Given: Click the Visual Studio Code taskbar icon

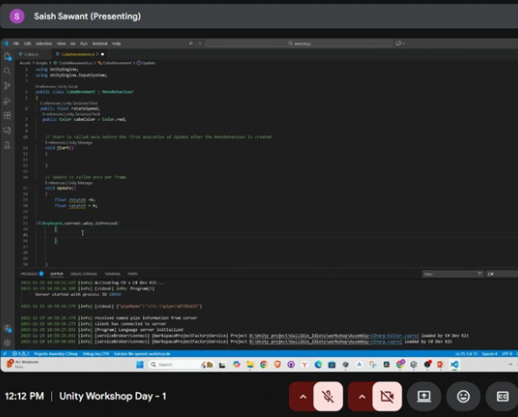Looking at the screenshot, I should pyautogui.click(x=454, y=365).
